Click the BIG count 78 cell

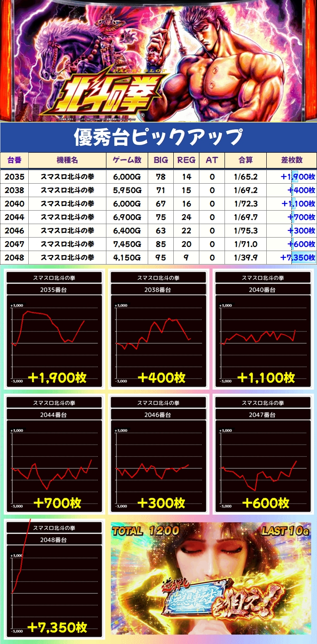pyautogui.click(x=160, y=177)
